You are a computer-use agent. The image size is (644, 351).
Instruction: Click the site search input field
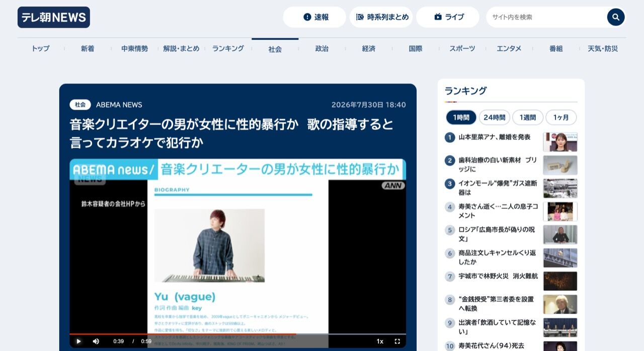tap(546, 17)
